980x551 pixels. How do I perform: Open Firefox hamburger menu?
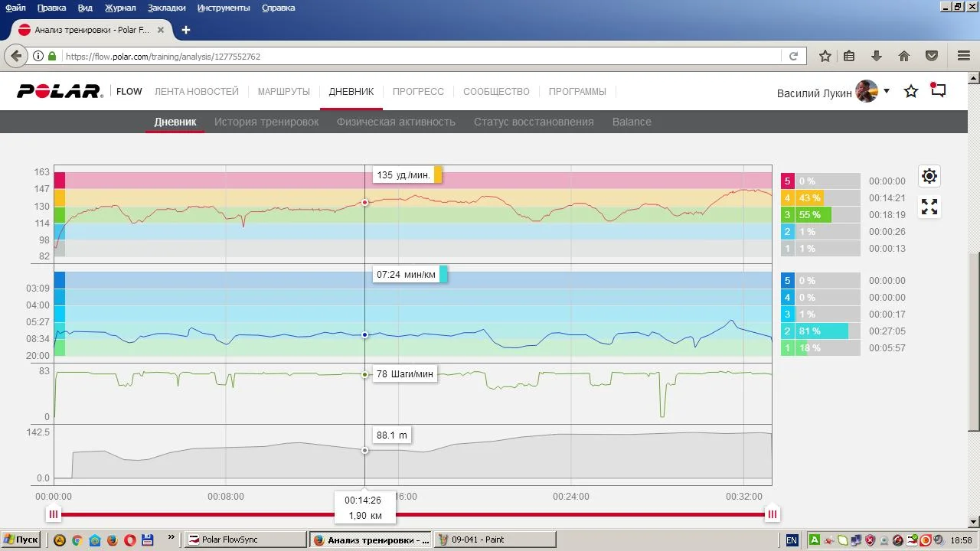(x=964, y=56)
